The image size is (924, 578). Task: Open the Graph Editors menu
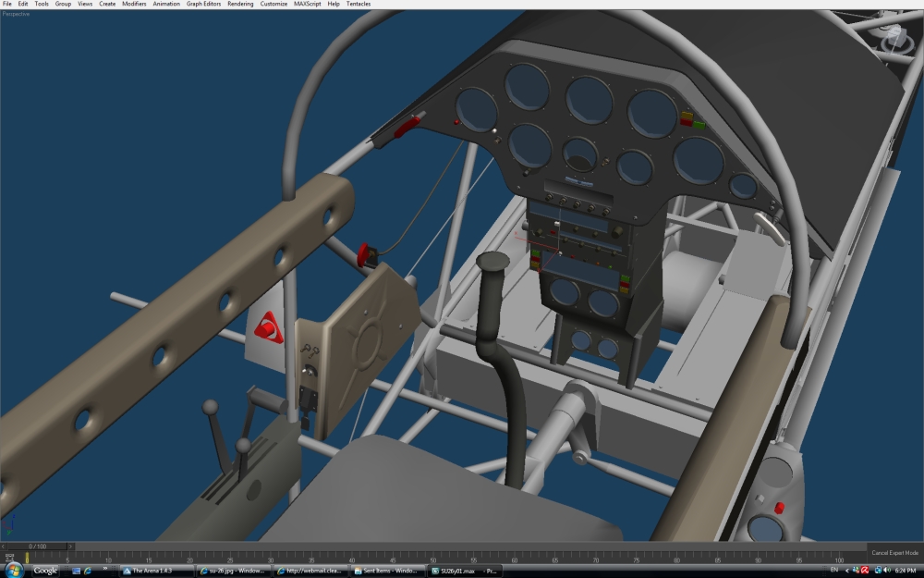(x=204, y=4)
